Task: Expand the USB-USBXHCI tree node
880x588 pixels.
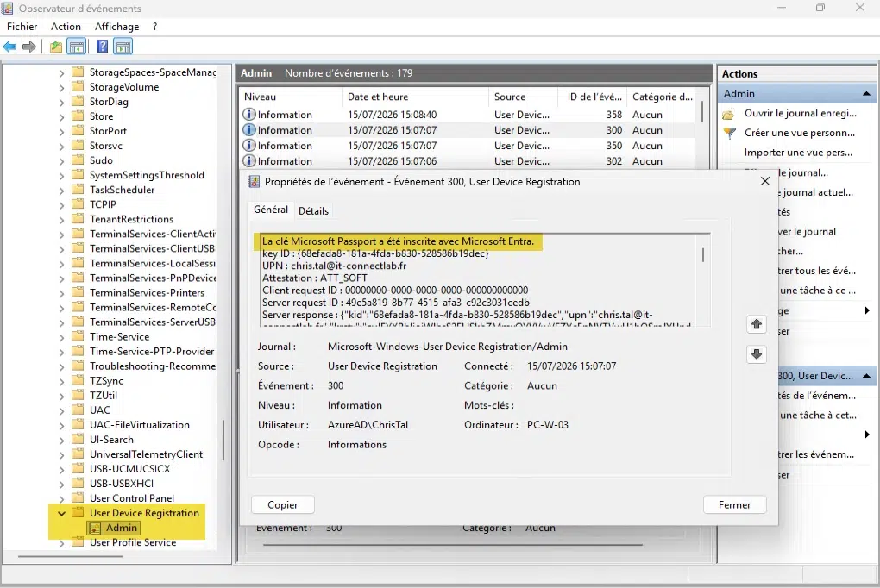Action: (62, 484)
